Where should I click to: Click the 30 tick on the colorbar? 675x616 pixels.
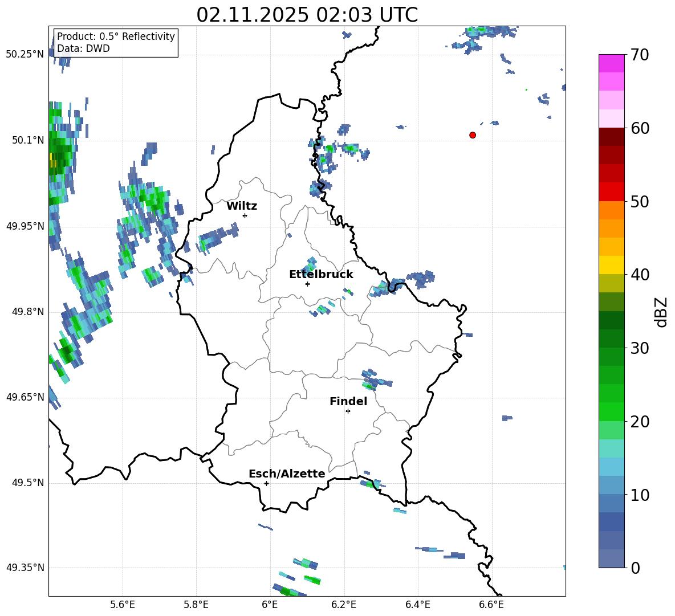pos(639,348)
